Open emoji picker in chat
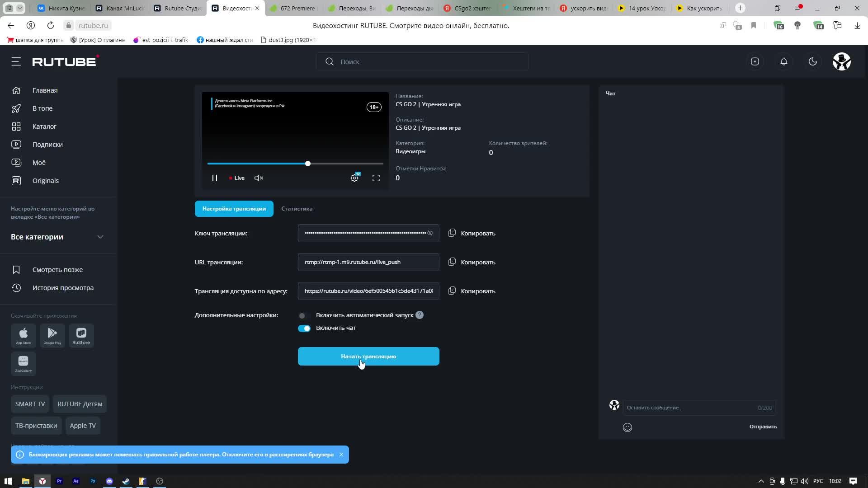 [x=627, y=427]
